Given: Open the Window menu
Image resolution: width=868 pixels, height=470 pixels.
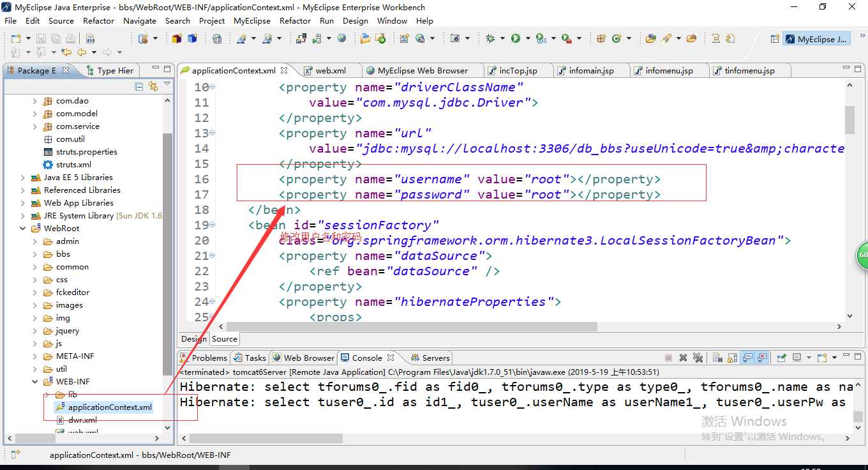Looking at the screenshot, I should tap(392, 20).
